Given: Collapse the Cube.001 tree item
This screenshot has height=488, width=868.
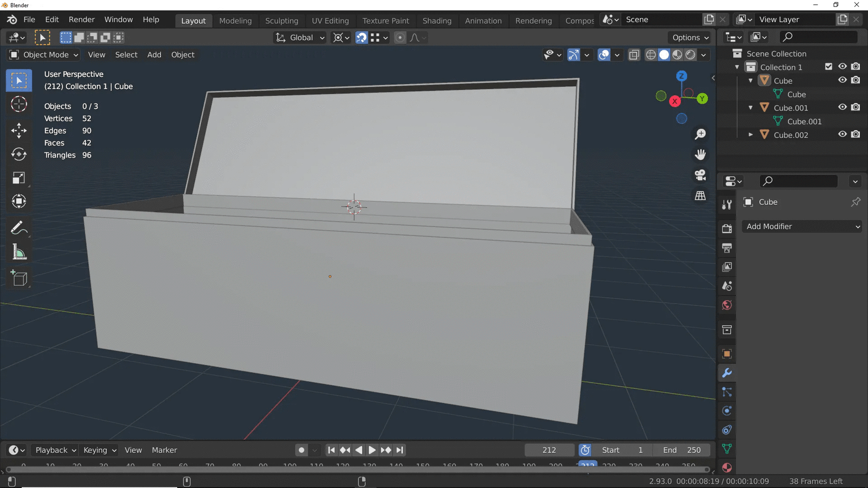Looking at the screenshot, I should tap(751, 108).
